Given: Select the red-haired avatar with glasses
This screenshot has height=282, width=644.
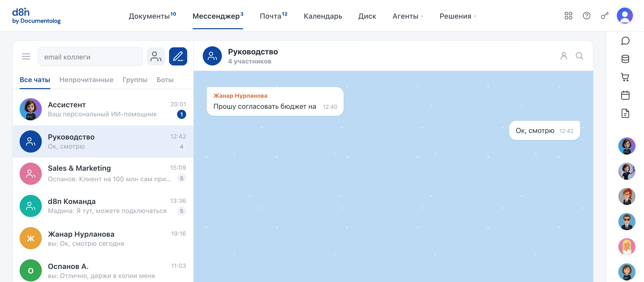Looking at the screenshot, I should point(627,196).
